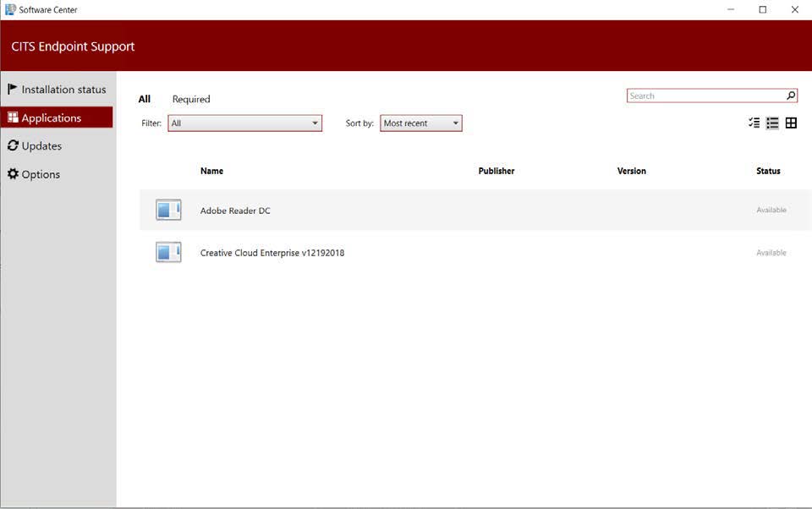The height and width of the screenshot is (509, 812).
Task: Click Available status for Adobe Reader DC
Action: click(x=771, y=210)
